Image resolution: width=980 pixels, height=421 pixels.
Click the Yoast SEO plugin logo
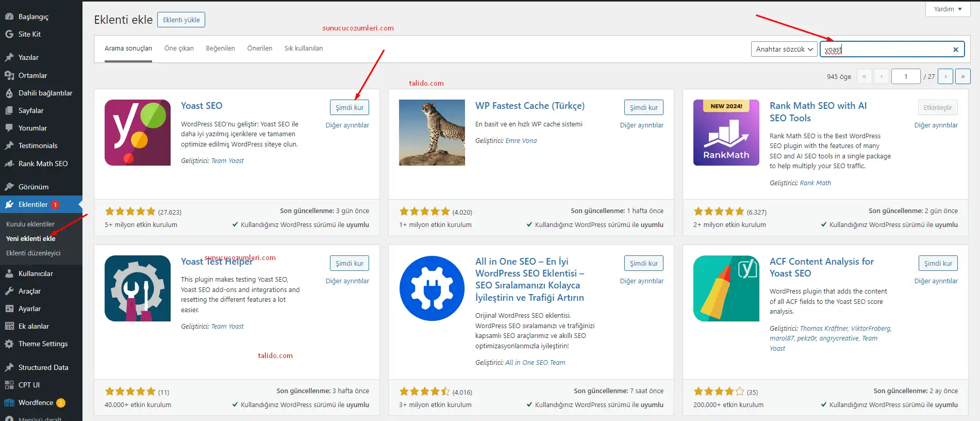(x=138, y=133)
